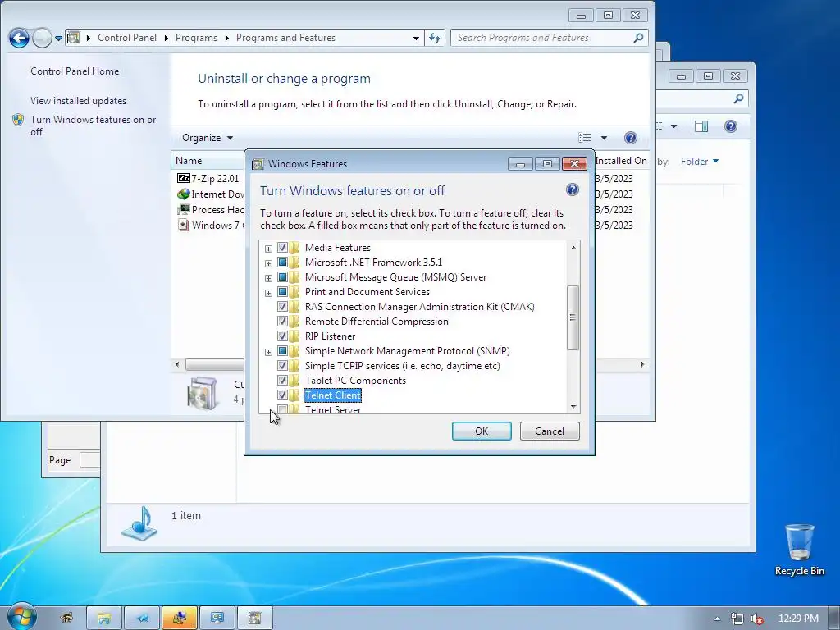
Task: Uncheck the Media Features checkbox
Action: (x=282, y=248)
